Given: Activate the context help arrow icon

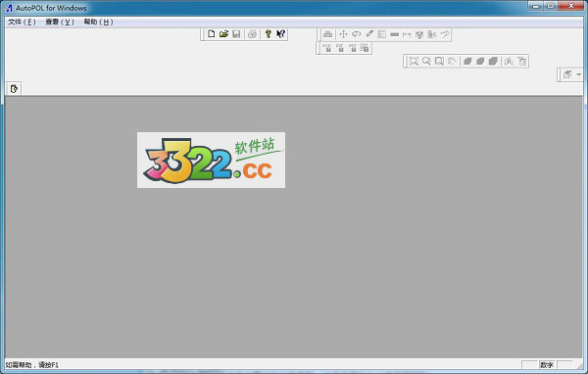Looking at the screenshot, I should click(280, 34).
